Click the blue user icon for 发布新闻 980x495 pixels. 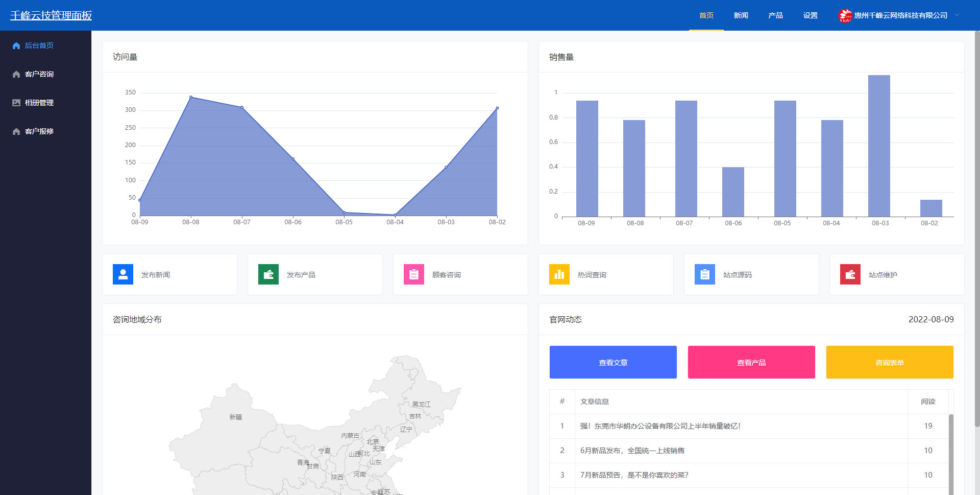[123, 274]
